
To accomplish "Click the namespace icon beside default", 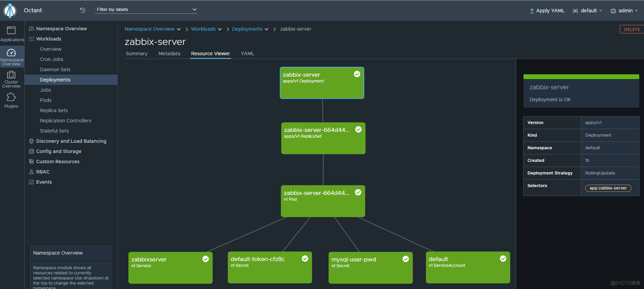I will point(575,11).
